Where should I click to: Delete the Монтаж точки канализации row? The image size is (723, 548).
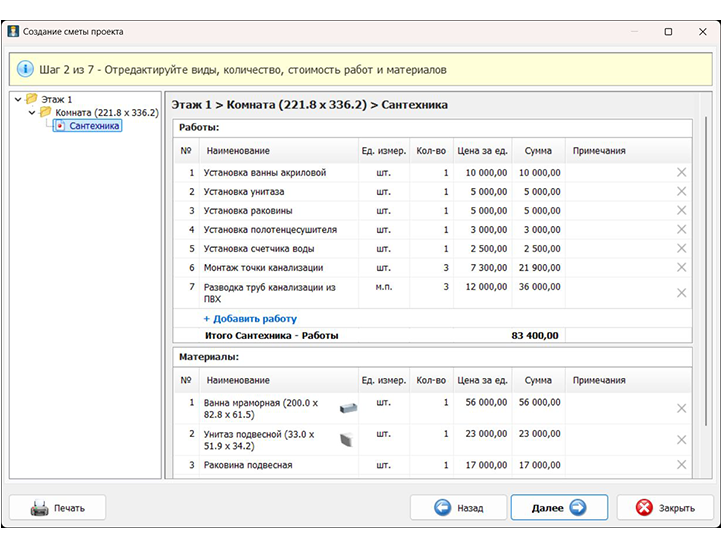pos(681,267)
